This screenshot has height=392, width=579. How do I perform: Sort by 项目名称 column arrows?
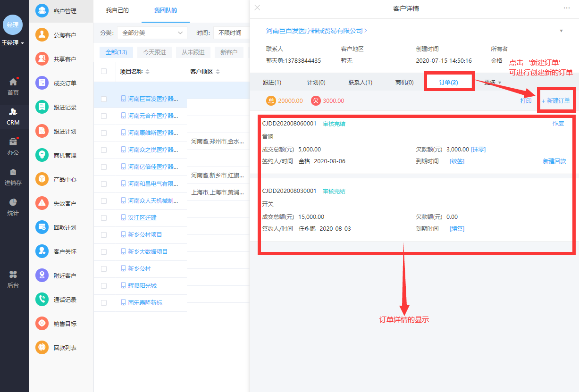147,72
